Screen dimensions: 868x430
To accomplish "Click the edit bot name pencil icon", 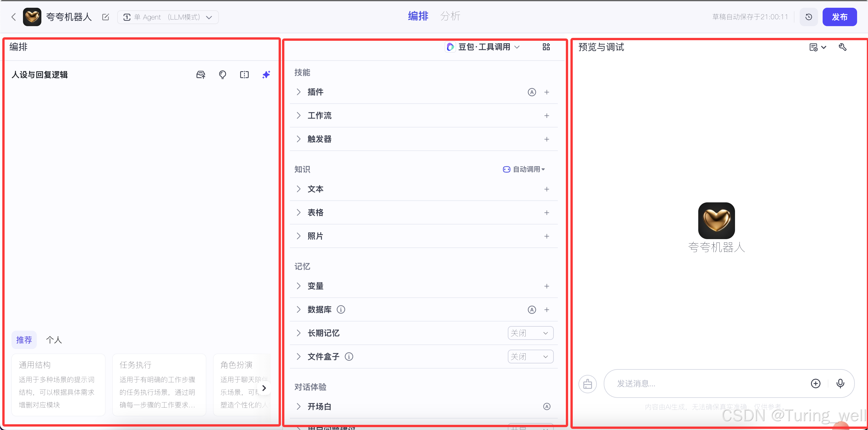I will (105, 17).
